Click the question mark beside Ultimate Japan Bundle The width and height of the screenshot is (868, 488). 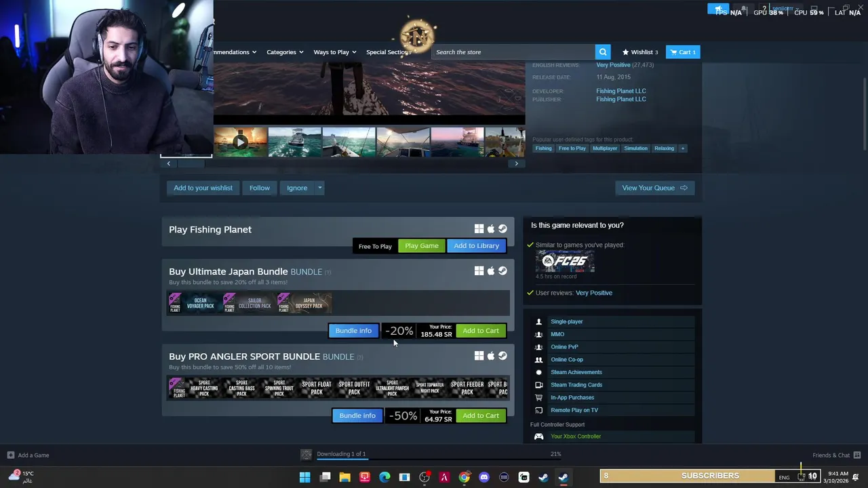(328, 272)
